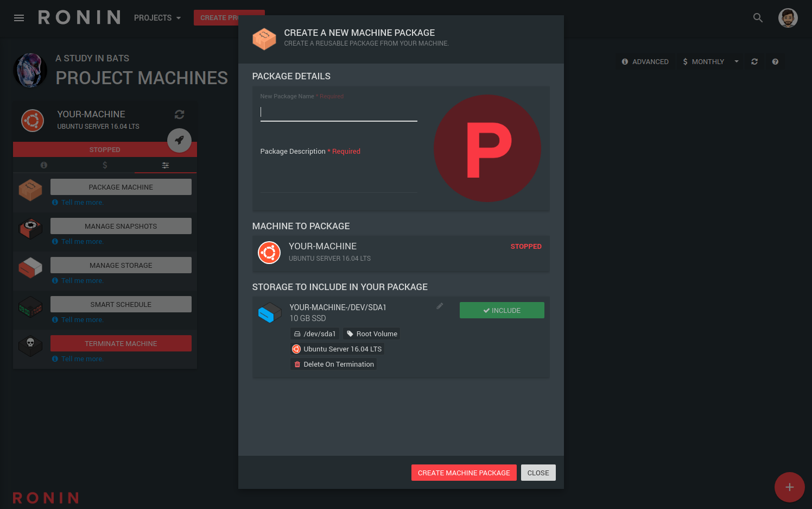The height and width of the screenshot is (509, 812).
Task: Click the RONIN logo in header
Action: coord(79,17)
